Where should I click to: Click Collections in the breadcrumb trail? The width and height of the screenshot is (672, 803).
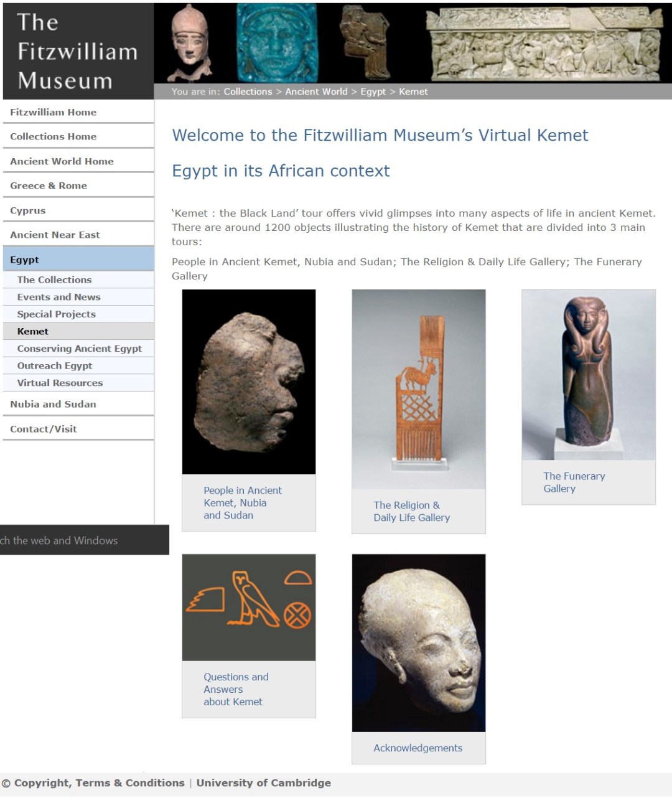(x=248, y=92)
